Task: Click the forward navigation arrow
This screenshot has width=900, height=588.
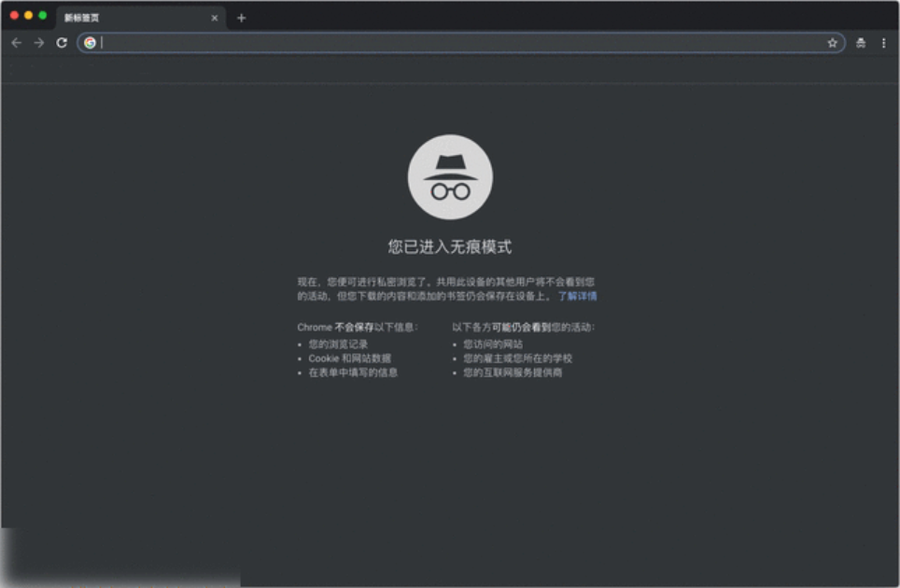Action: pyautogui.click(x=37, y=42)
